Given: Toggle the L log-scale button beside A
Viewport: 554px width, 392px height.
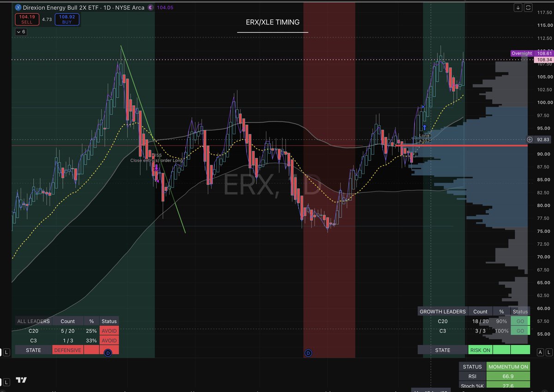Looking at the screenshot, I should pyautogui.click(x=549, y=352).
